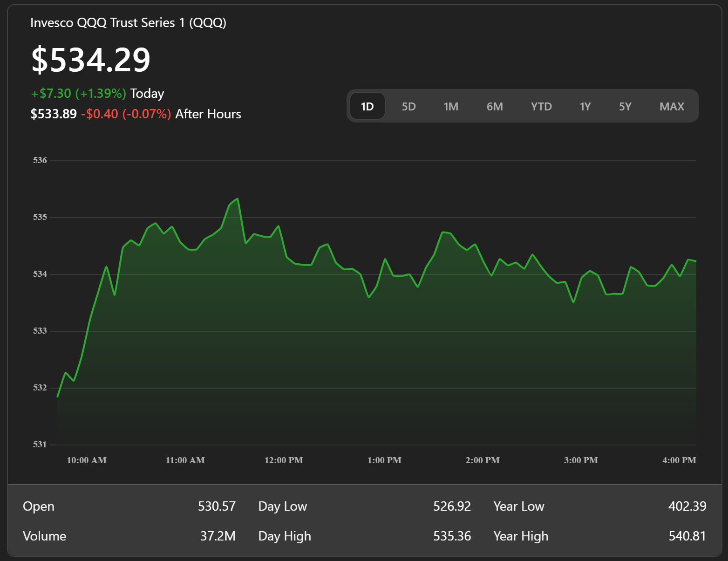Click the 533 price axis label
The height and width of the screenshot is (561, 728).
coord(40,331)
